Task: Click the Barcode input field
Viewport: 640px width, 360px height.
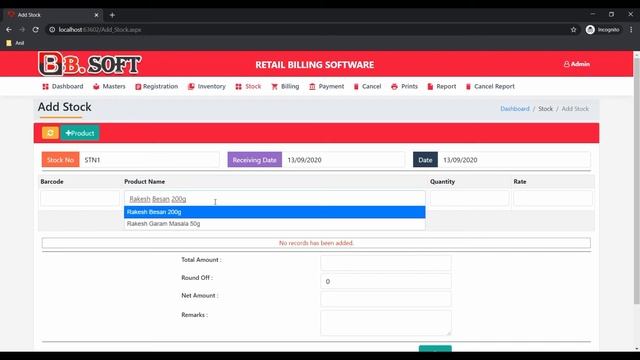Action: point(80,198)
